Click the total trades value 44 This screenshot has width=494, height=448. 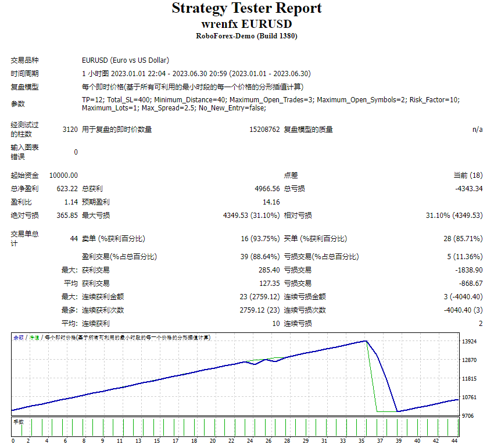coord(74,239)
